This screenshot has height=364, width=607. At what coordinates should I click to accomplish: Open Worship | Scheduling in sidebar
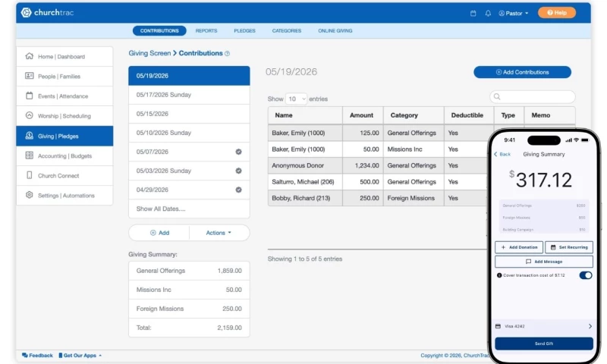pos(64,116)
